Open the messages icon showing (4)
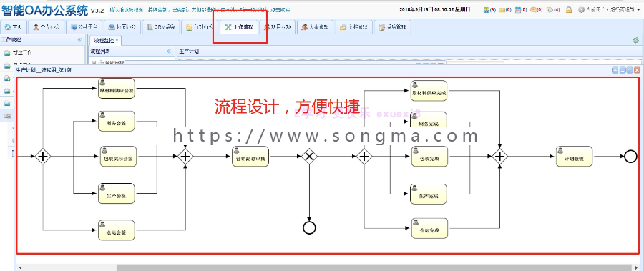 point(550,9)
